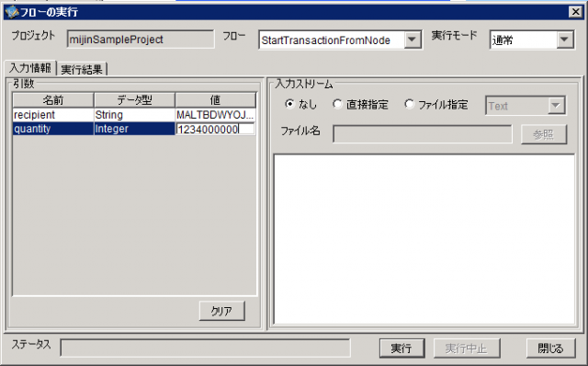
Task: Click the 実行中止 button
Action: (467, 349)
